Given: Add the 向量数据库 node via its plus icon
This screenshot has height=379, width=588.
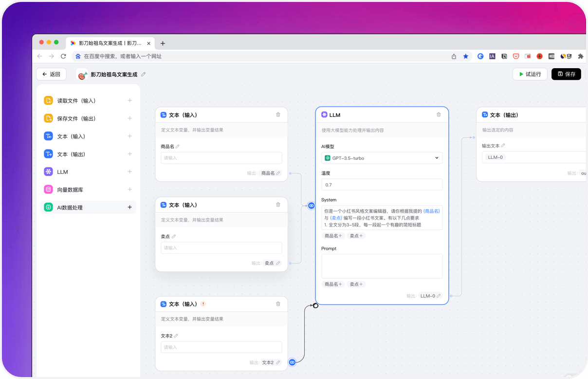Looking at the screenshot, I should [x=129, y=189].
